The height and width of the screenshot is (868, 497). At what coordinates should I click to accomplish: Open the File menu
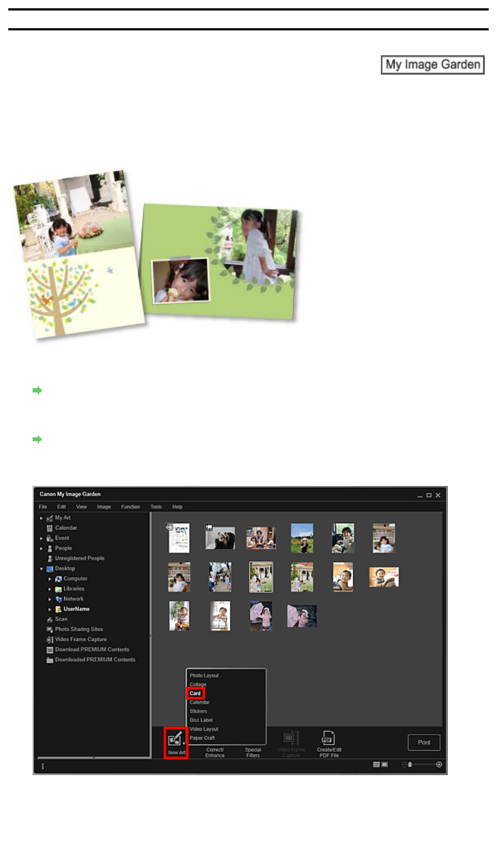(43, 506)
